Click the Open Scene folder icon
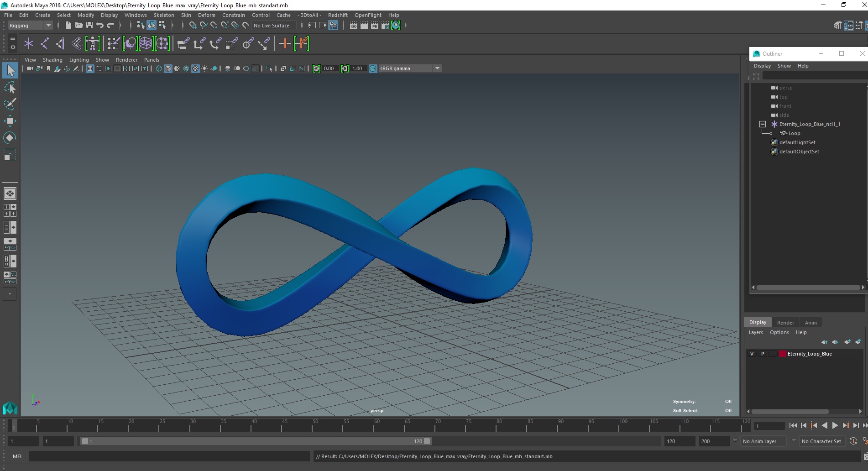The height and width of the screenshot is (471, 868). coord(79,26)
